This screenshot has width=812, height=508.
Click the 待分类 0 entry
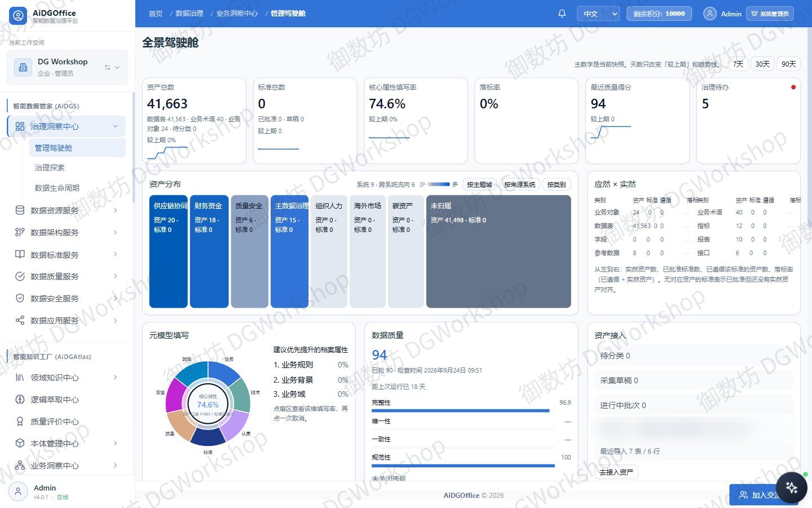coord(694,356)
